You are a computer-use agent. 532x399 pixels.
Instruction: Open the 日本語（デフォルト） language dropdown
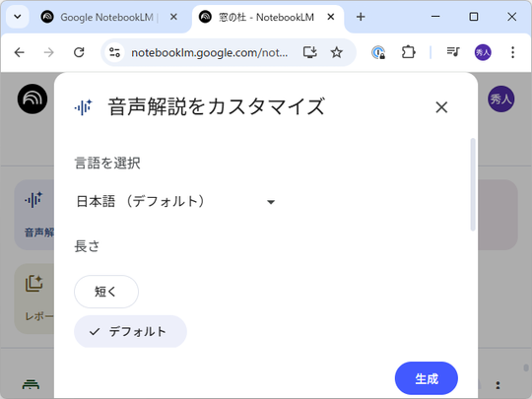coord(175,202)
